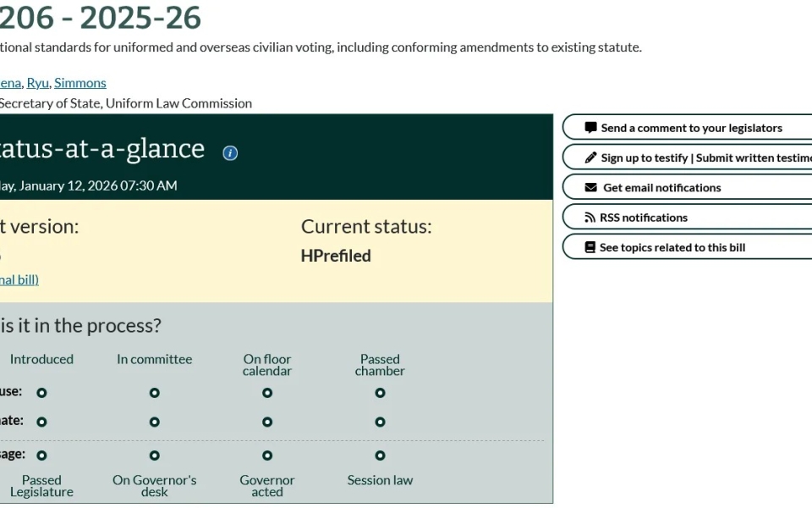
Task: Click the envelope email notifications icon
Action: pos(591,187)
